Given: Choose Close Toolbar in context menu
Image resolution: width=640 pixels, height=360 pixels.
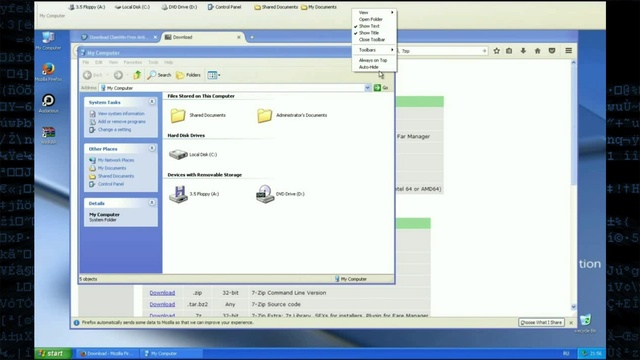Looking at the screenshot, I should point(374,40).
